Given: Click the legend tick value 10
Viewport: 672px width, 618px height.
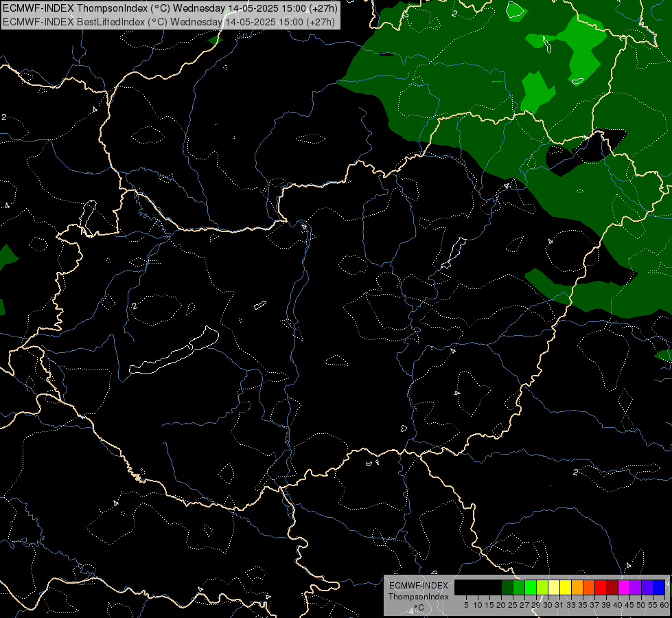Looking at the screenshot, I should pyautogui.click(x=478, y=605).
